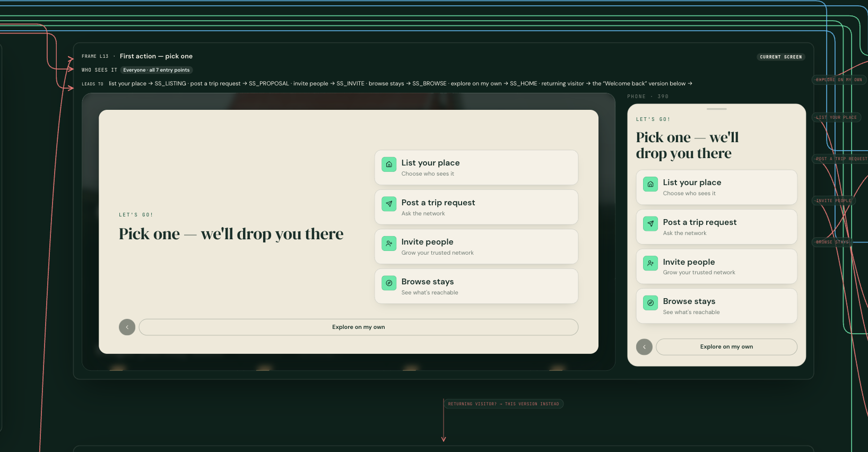This screenshot has width=868, height=452.
Task: Click SS_INVITE in the leads-to line
Action: click(x=351, y=84)
